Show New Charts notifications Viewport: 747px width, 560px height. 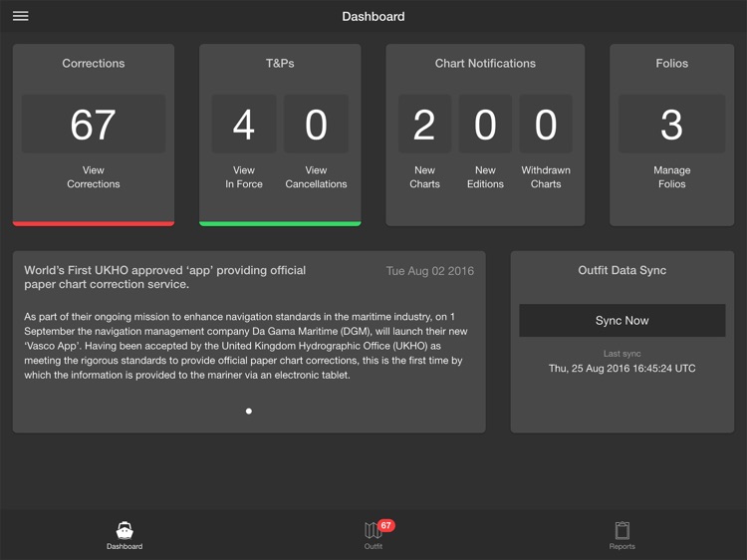424,177
